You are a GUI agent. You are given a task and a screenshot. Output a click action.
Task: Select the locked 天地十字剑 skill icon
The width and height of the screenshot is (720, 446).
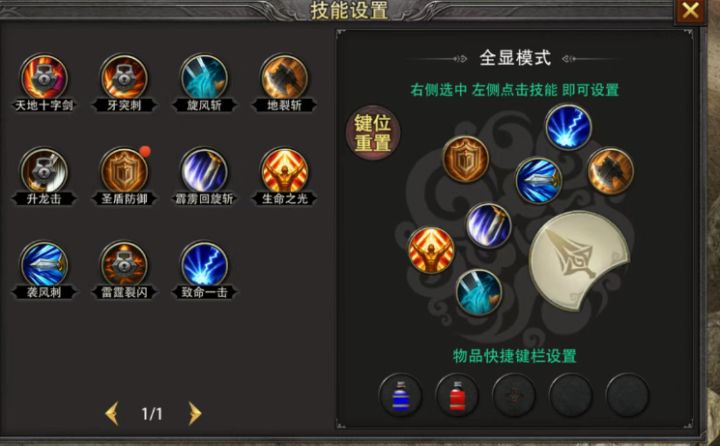point(44,78)
